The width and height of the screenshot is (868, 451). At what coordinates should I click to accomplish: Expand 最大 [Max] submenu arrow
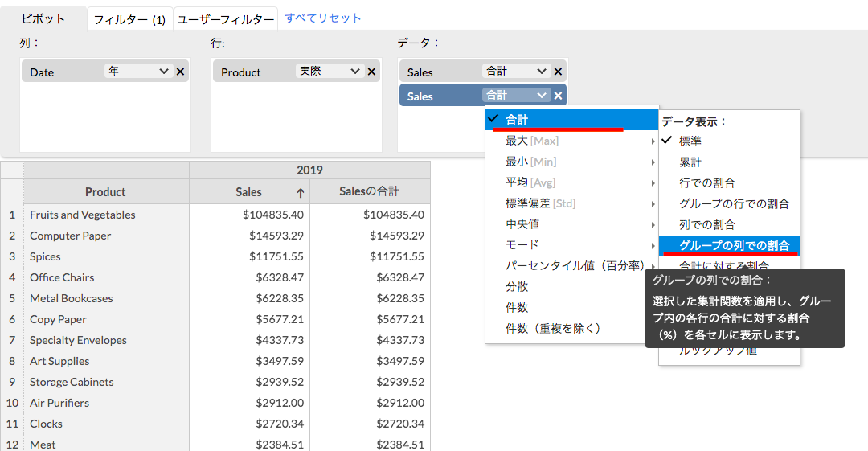click(x=653, y=141)
